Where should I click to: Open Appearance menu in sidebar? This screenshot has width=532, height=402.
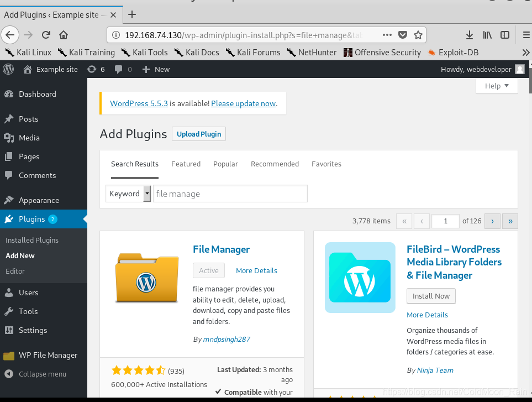click(x=44, y=200)
